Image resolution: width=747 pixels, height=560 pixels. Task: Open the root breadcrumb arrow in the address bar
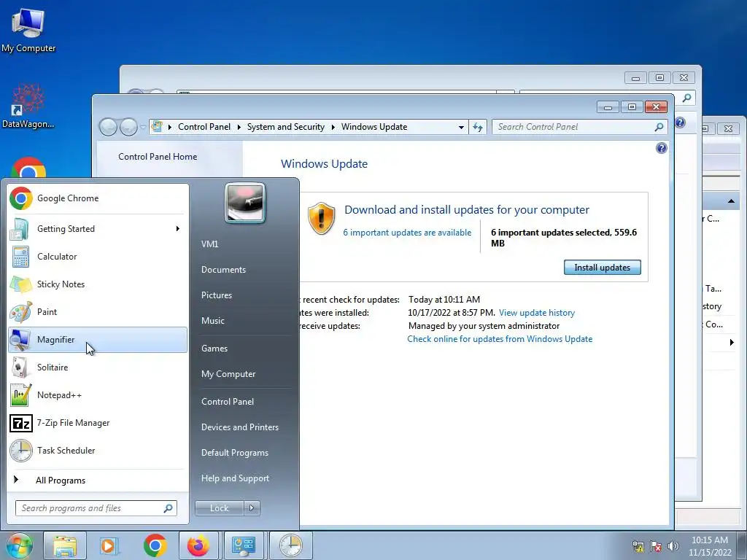[x=169, y=127]
